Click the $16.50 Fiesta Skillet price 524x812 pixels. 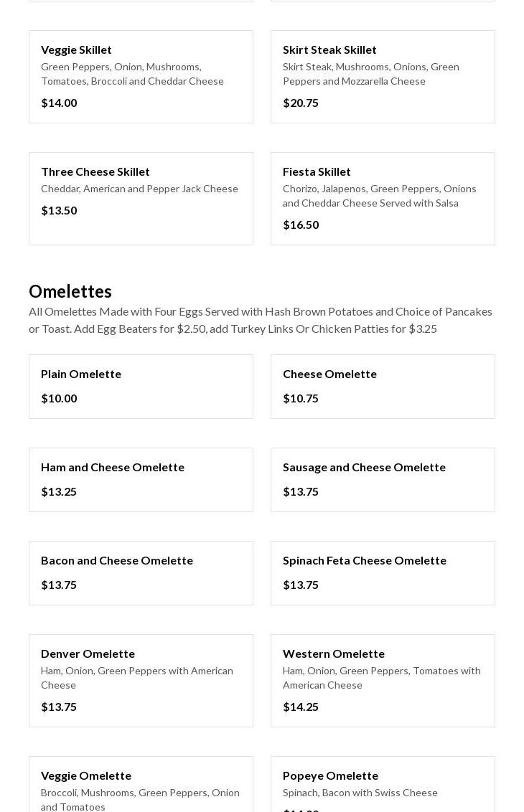(301, 225)
